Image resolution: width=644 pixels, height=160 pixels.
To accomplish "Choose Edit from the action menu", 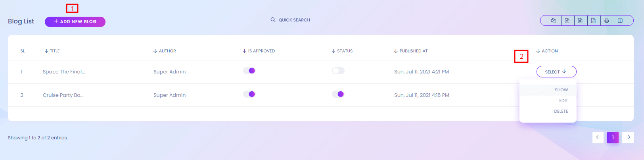I will click(563, 101).
